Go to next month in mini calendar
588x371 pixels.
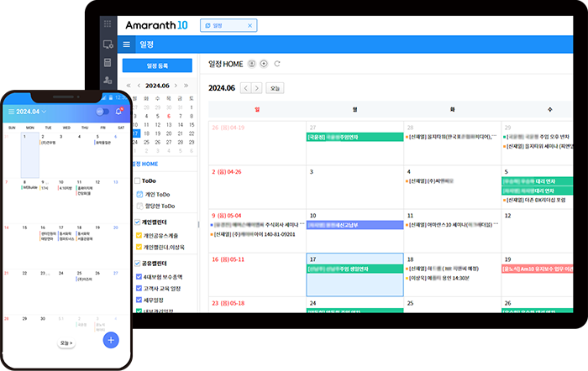[176, 86]
